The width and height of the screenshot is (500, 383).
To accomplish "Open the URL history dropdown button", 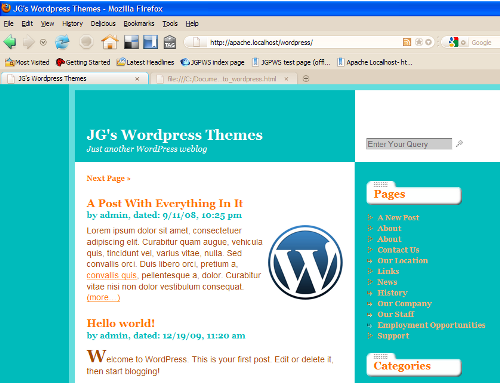I will (429, 42).
